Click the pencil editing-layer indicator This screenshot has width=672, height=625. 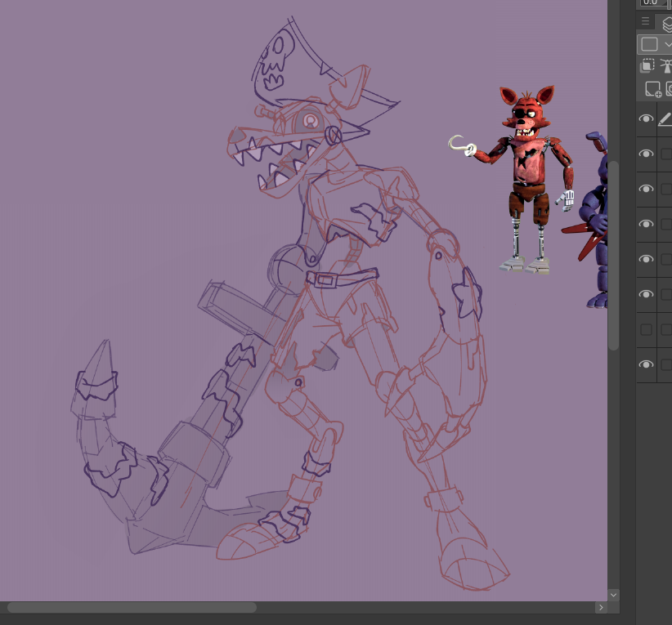[x=665, y=119]
